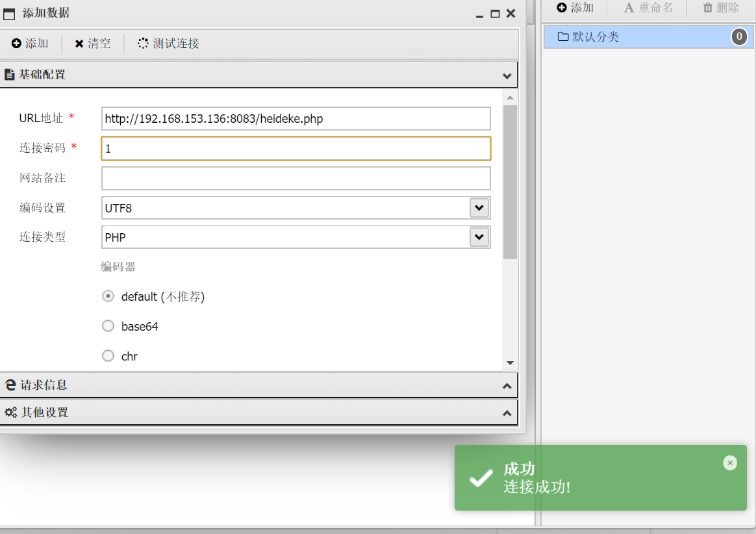Screen dimensions: 756x534
Task: Close the 添加数据 dialog
Action: [511, 14]
